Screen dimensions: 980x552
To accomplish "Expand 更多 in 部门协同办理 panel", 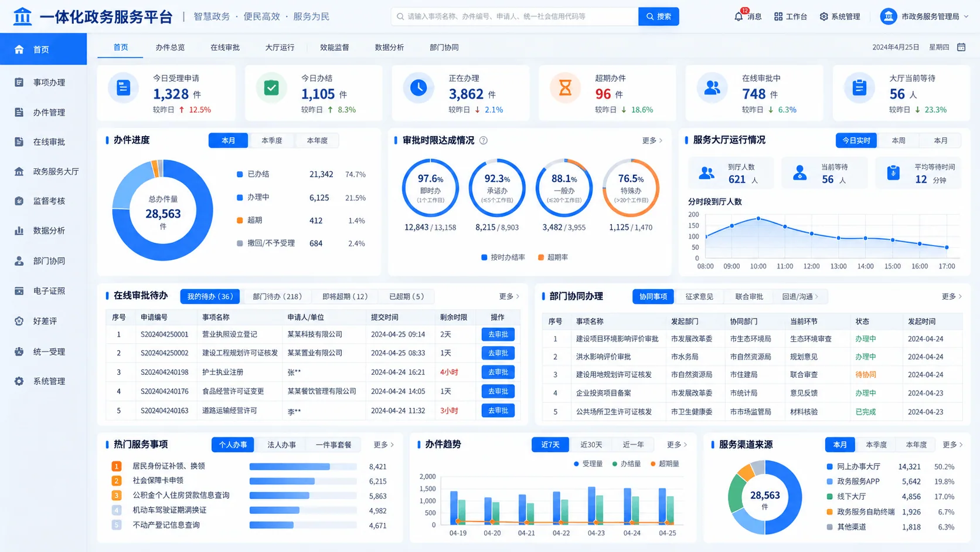I will tap(952, 296).
